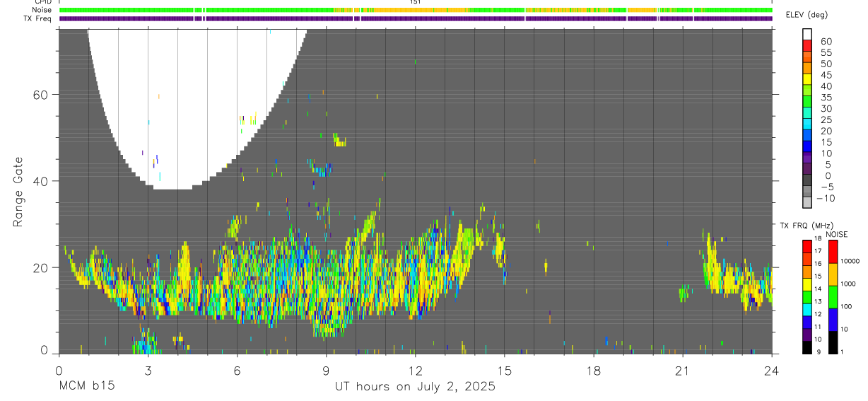Click the black 9 MHz TX frequency swatch

coord(807,347)
